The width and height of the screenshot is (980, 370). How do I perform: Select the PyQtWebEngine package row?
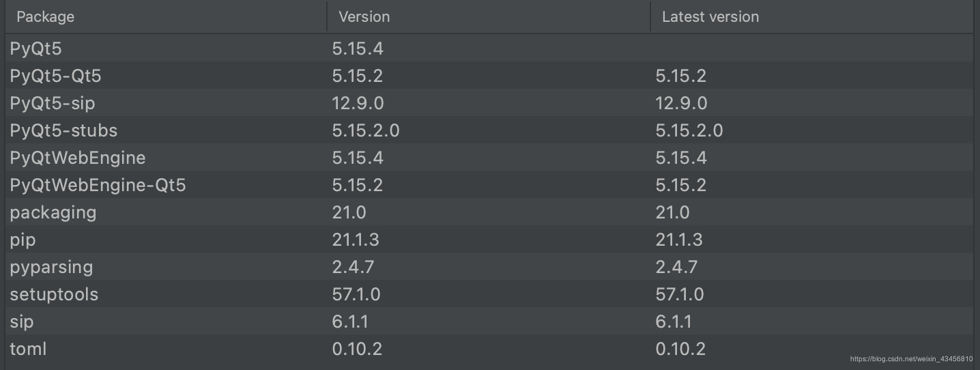coord(78,158)
